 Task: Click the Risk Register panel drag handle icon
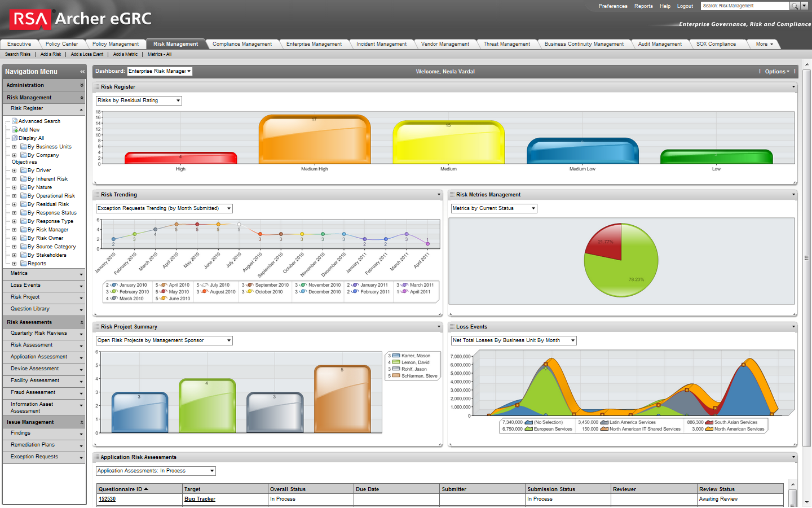97,87
